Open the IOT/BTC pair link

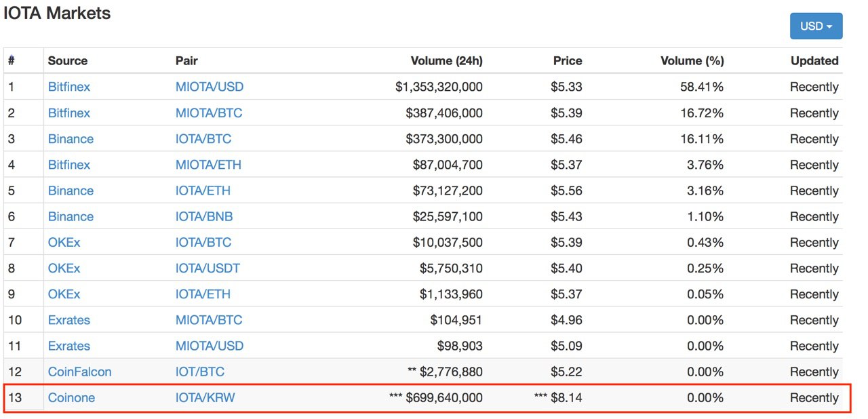200,372
